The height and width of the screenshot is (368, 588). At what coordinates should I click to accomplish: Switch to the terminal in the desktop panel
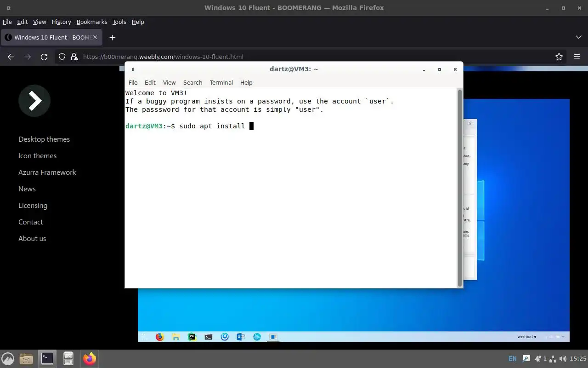click(47, 358)
